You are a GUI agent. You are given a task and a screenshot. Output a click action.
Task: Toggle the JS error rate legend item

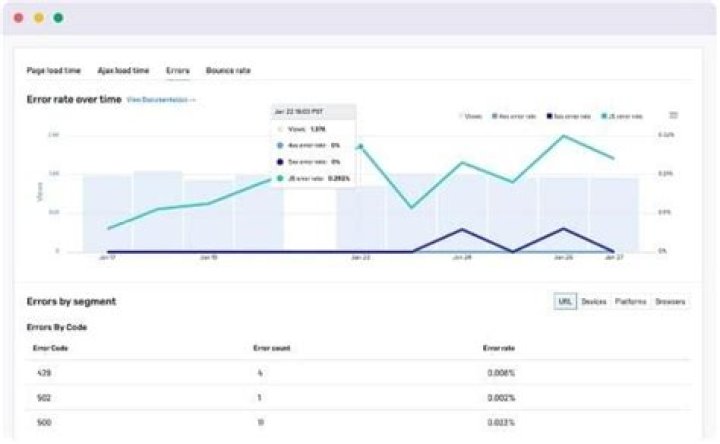626,117
